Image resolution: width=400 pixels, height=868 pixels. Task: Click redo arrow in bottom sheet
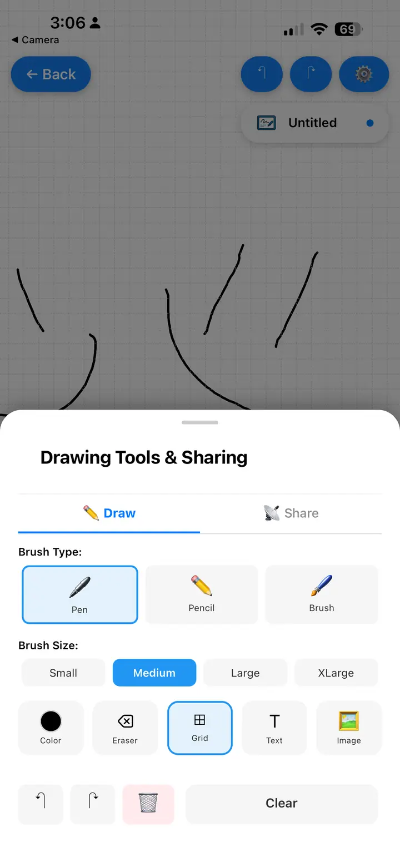click(93, 804)
